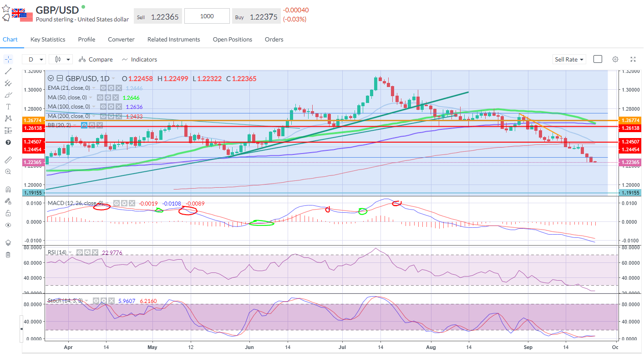Click the 1000 quantity input field
The image size is (644, 354).
(207, 15)
